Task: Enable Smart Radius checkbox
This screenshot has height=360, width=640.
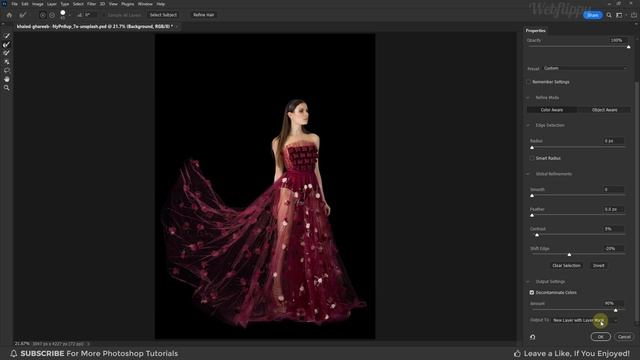Action: pyautogui.click(x=532, y=158)
